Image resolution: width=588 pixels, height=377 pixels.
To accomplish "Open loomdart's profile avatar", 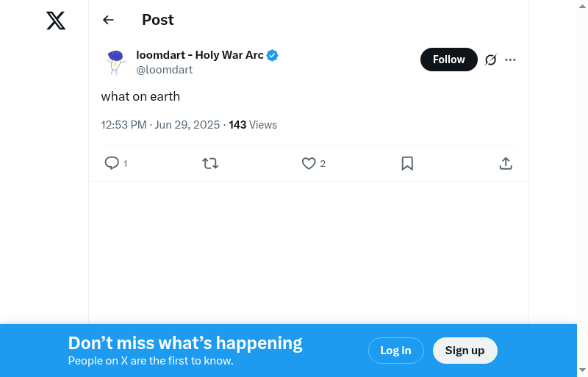I will [115, 62].
